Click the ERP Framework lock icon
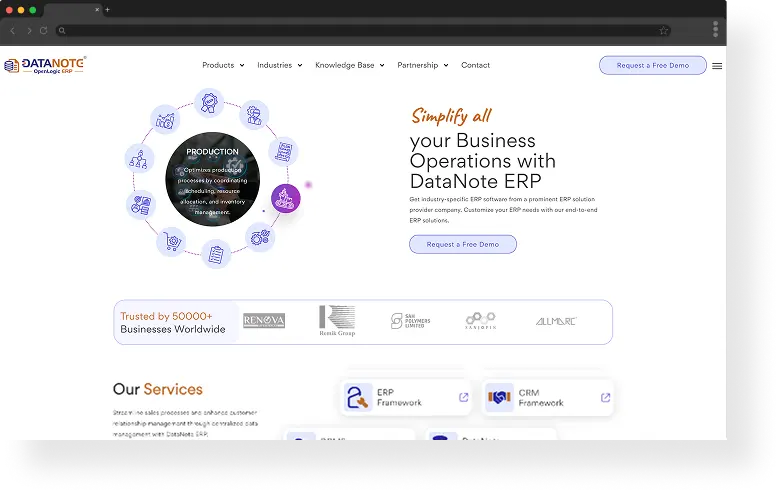 tap(358, 397)
